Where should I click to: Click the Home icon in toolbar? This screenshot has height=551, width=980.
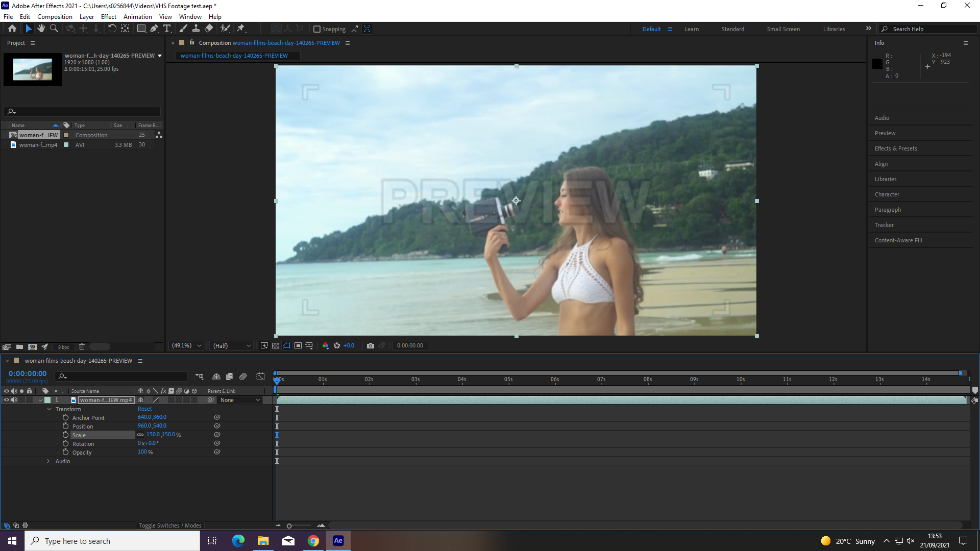12,29
